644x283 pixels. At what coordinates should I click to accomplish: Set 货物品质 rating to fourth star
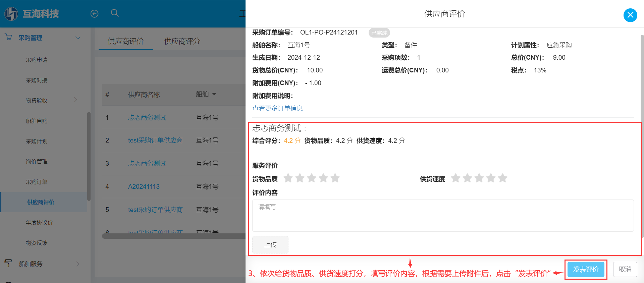point(323,178)
